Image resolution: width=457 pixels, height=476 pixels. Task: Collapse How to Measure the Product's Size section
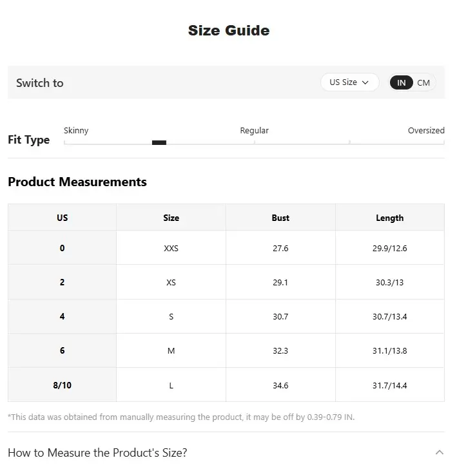[97, 453]
